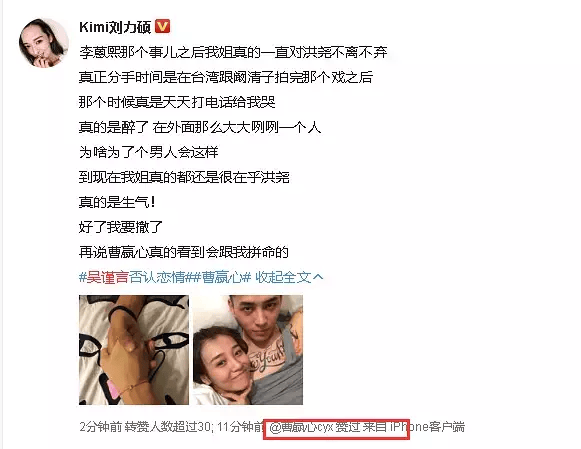Click the 吴谨言 red keyword in hashtag
This screenshot has width=581, height=449.
108,277
